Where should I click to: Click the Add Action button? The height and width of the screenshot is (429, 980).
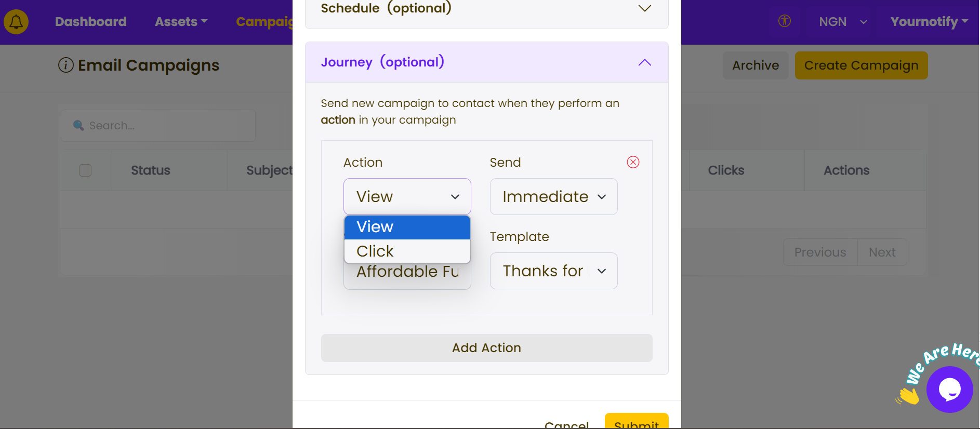pyautogui.click(x=486, y=348)
